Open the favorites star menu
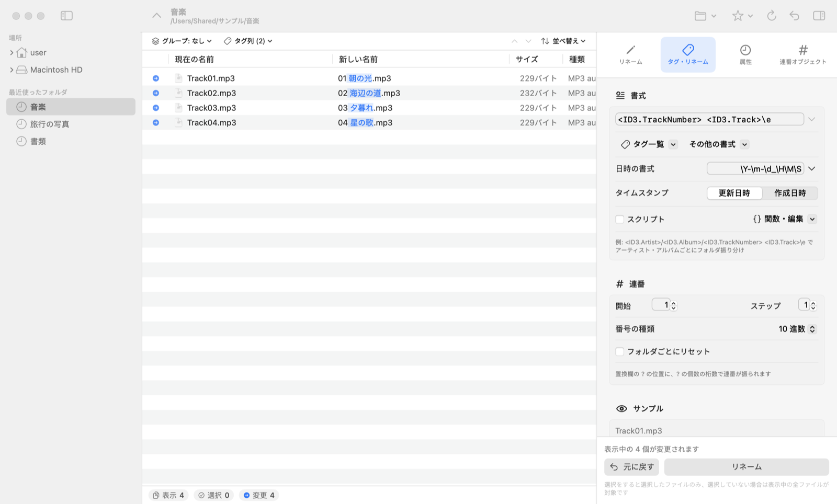Viewport: 837px width, 504px height. (x=742, y=16)
